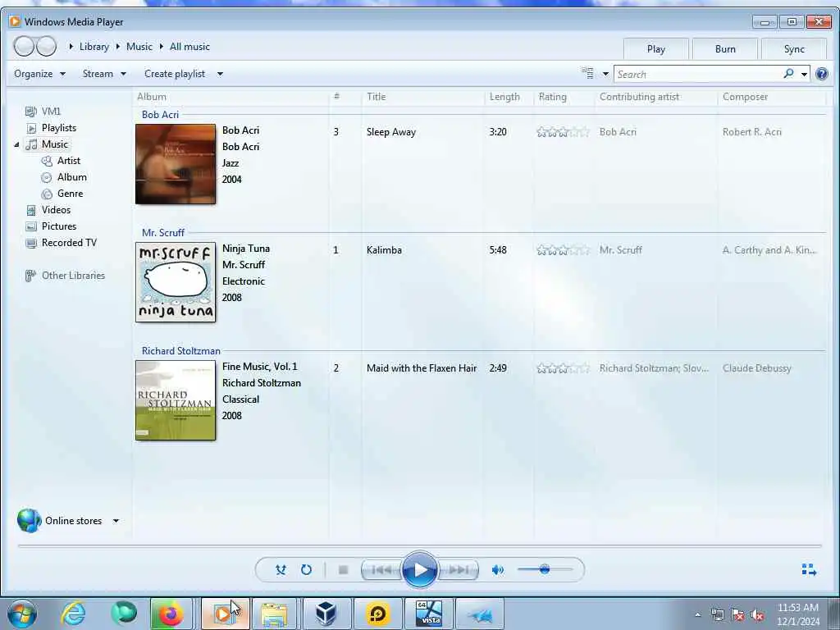
Task: Select the Kalimba track
Action: tap(384, 250)
